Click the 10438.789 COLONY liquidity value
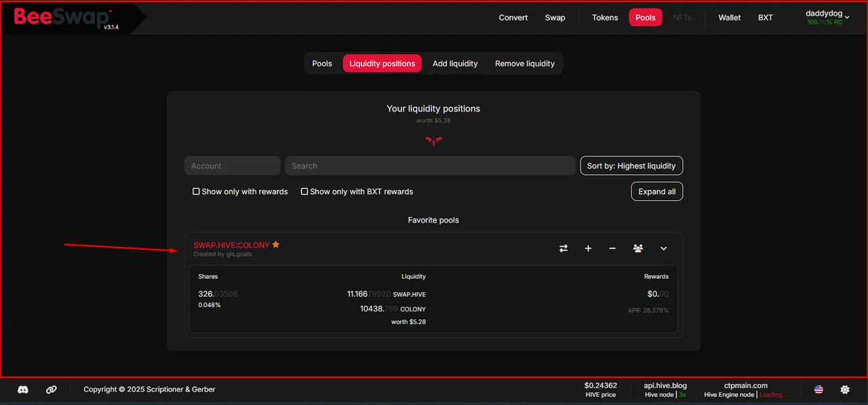 pyautogui.click(x=393, y=309)
